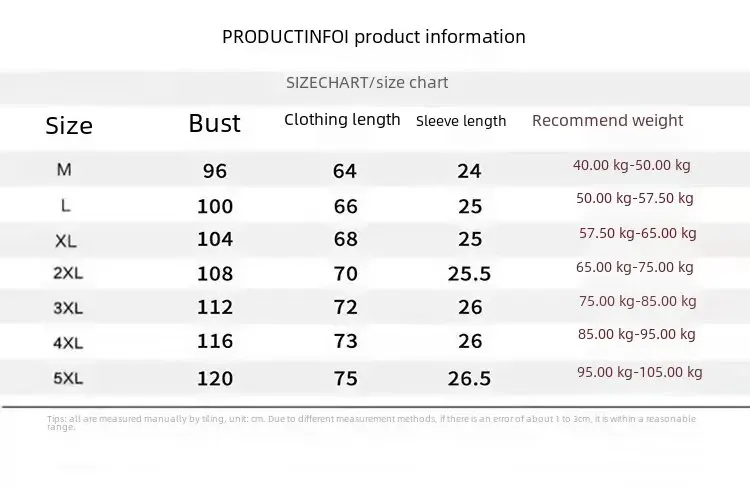Click the bust value 116
The height and width of the screenshot is (488, 750).
pyautogui.click(x=215, y=342)
